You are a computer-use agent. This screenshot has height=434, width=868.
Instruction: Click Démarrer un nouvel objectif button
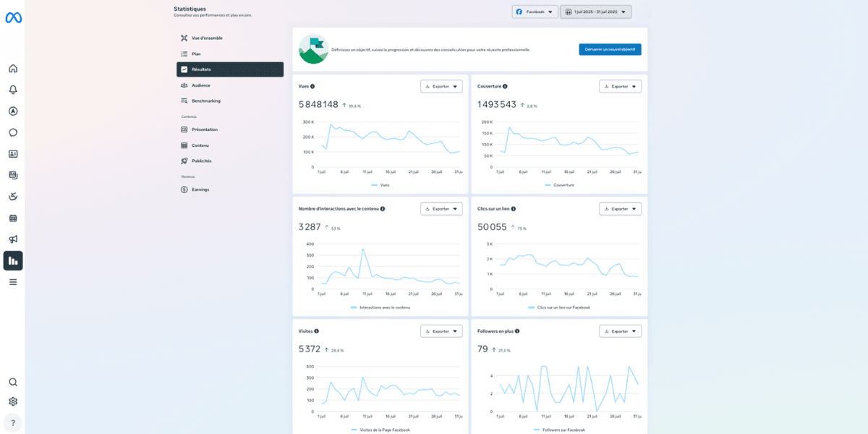click(x=609, y=49)
